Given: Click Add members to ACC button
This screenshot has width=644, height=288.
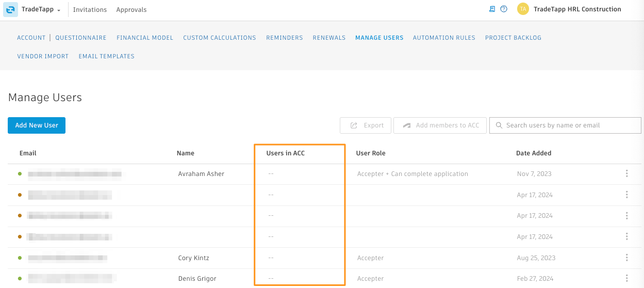Looking at the screenshot, I should (x=440, y=125).
